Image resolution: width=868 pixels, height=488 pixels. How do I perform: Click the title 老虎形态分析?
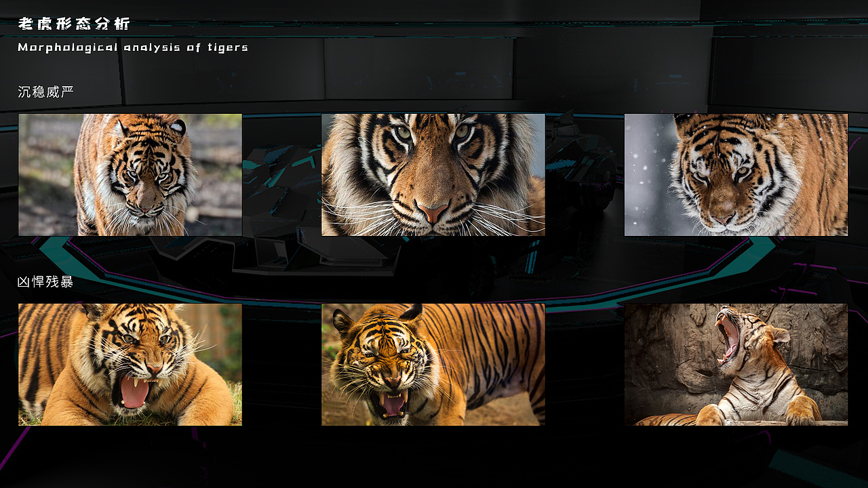(x=74, y=24)
